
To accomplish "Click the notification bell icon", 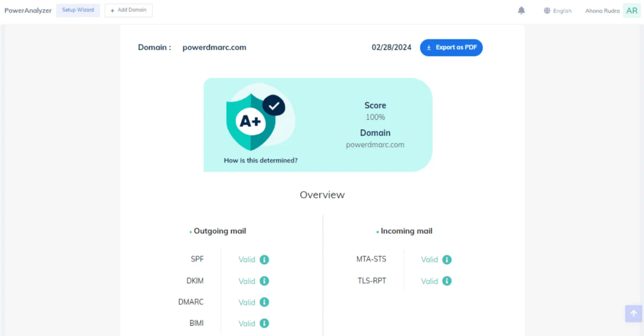I will pos(521,10).
